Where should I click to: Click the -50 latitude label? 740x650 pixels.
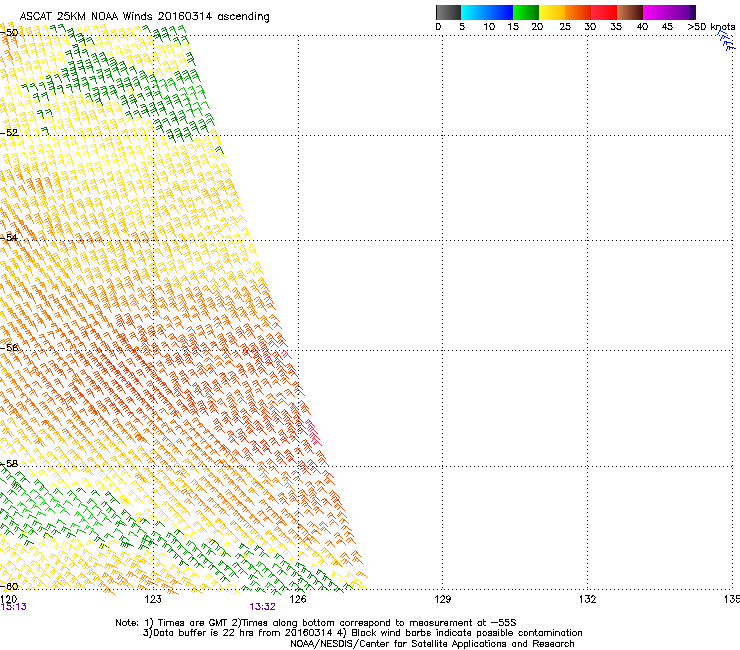point(9,33)
